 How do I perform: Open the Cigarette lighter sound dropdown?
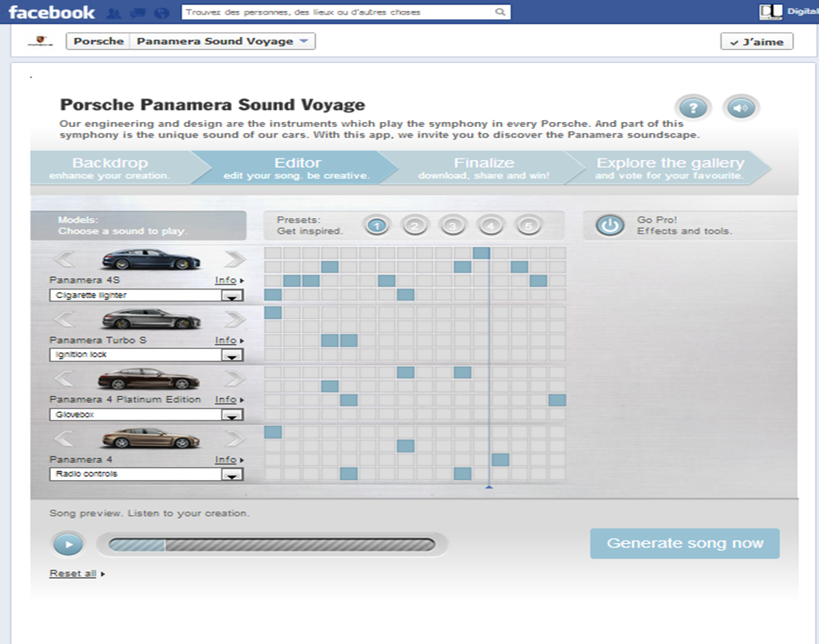point(232,296)
